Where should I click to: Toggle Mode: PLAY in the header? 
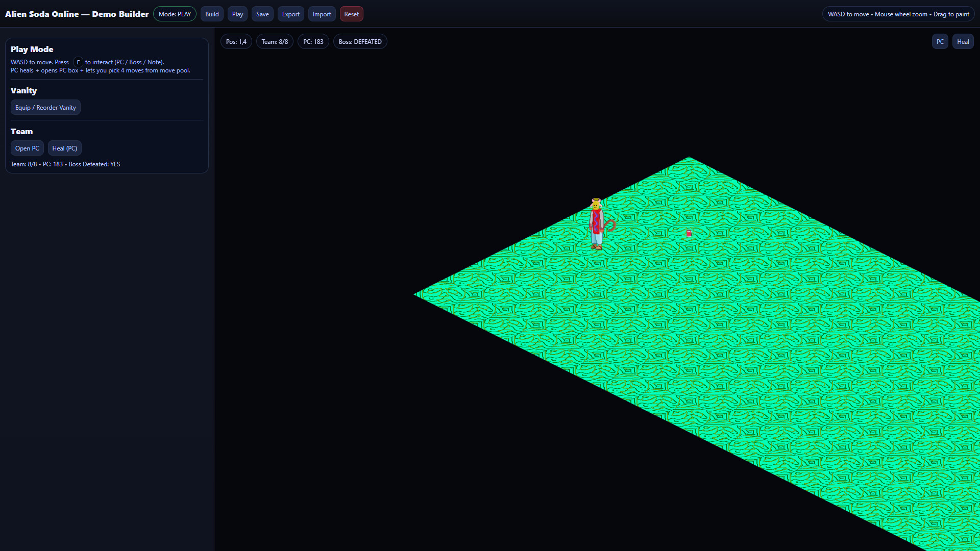tap(175, 14)
